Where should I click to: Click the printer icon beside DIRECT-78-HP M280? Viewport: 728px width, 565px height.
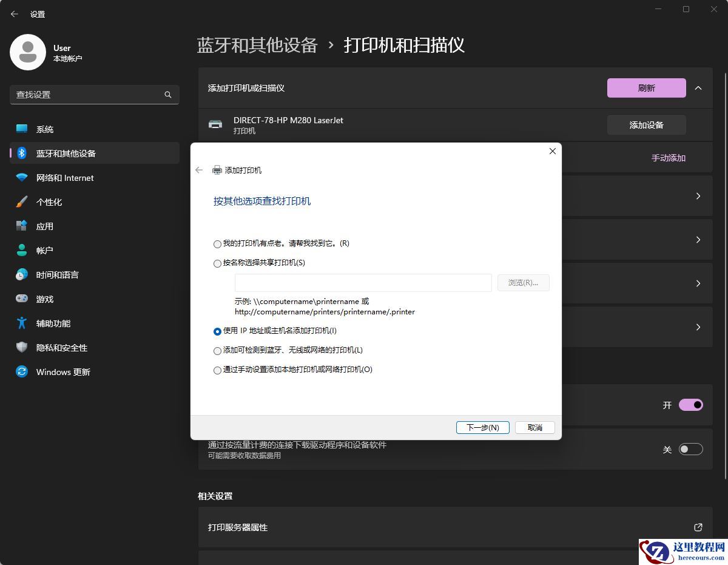[215, 124]
